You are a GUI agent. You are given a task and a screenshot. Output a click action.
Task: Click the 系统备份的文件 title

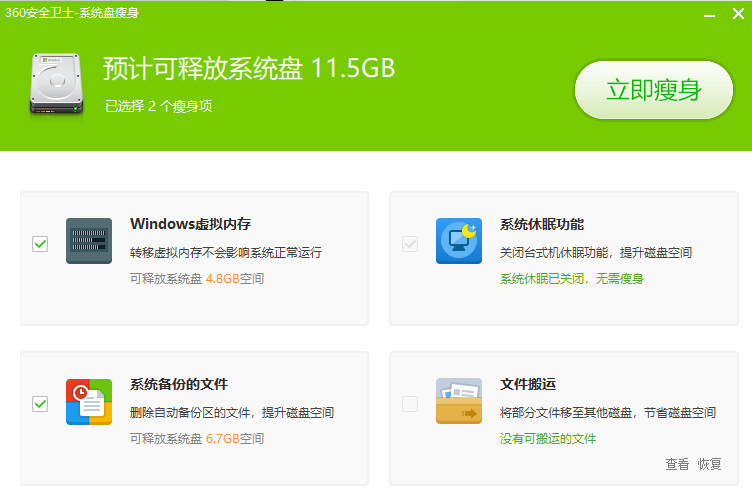179,384
